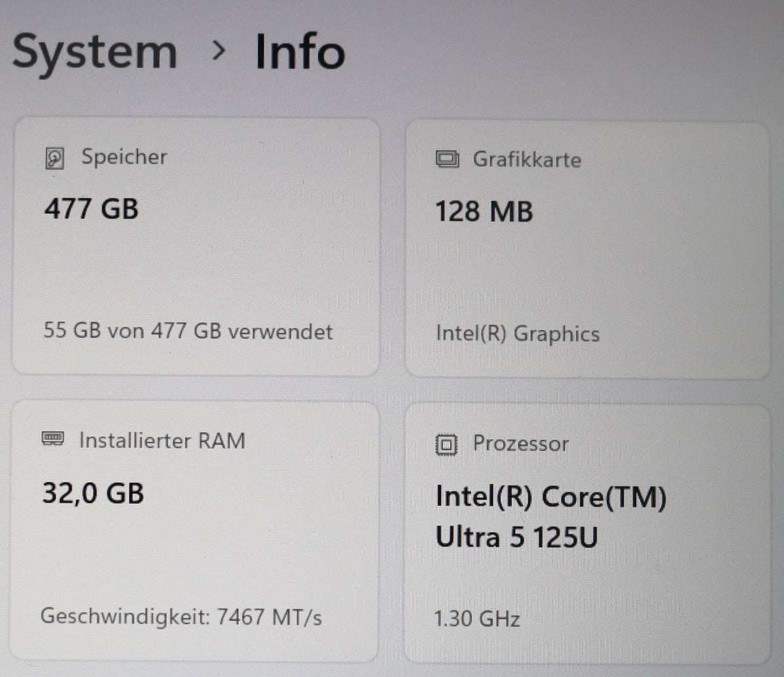Image resolution: width=784 pixels, height=677 pixels.
Task: Click the Speicher disk icon
Action: click(x=54, y=158)
